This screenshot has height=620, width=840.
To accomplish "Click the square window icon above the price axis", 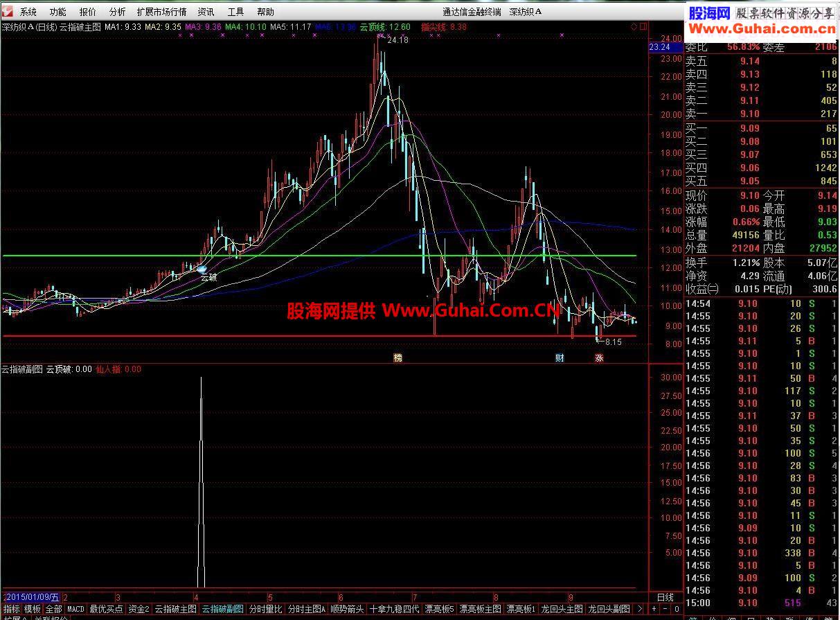I will click(643, 27).
